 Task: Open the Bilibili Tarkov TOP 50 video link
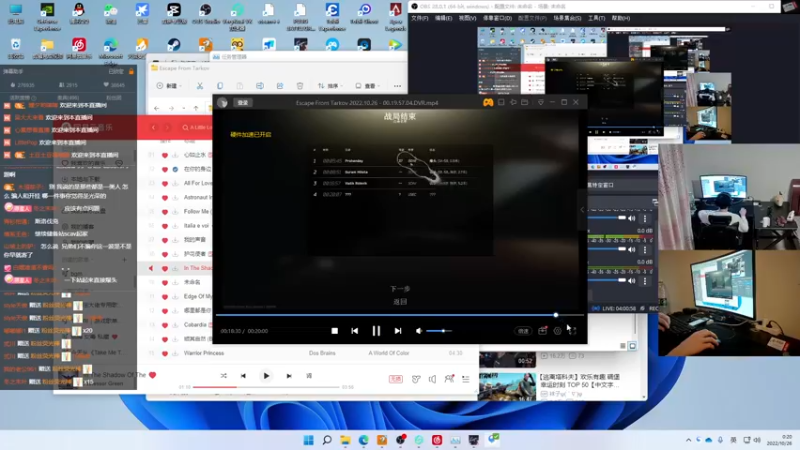[x=580, y=380]
